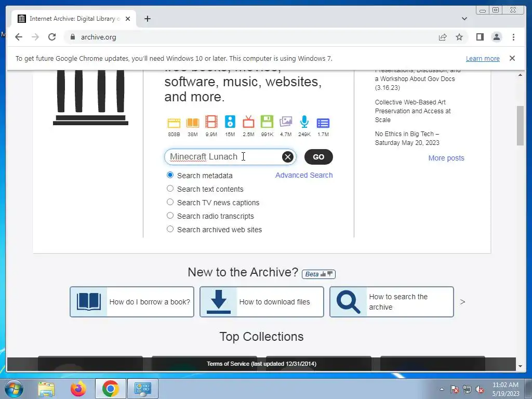Open the network tray icon
The height and width of the screenshot is (399, 532).
[x=467, y=389]
